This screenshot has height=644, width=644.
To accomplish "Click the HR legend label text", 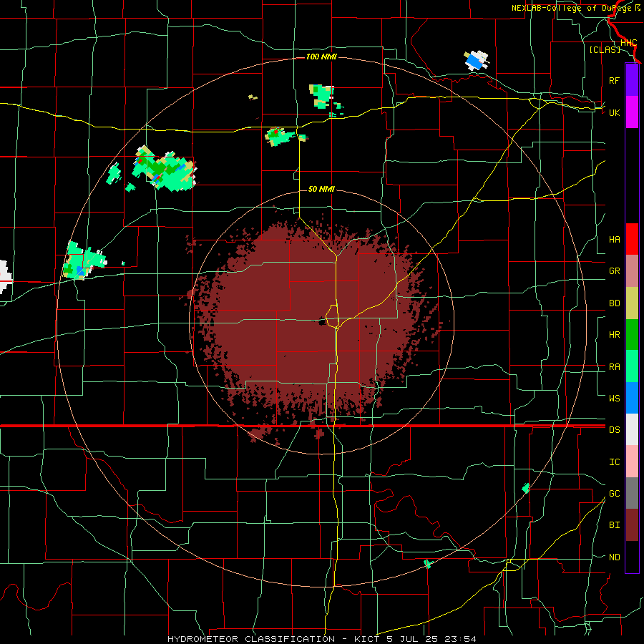I will 614,335.
